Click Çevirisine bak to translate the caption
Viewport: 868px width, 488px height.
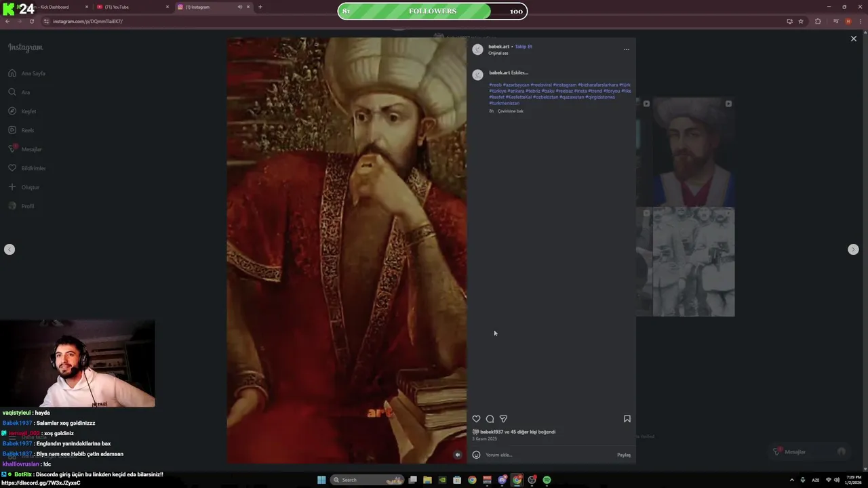(511, 111)
